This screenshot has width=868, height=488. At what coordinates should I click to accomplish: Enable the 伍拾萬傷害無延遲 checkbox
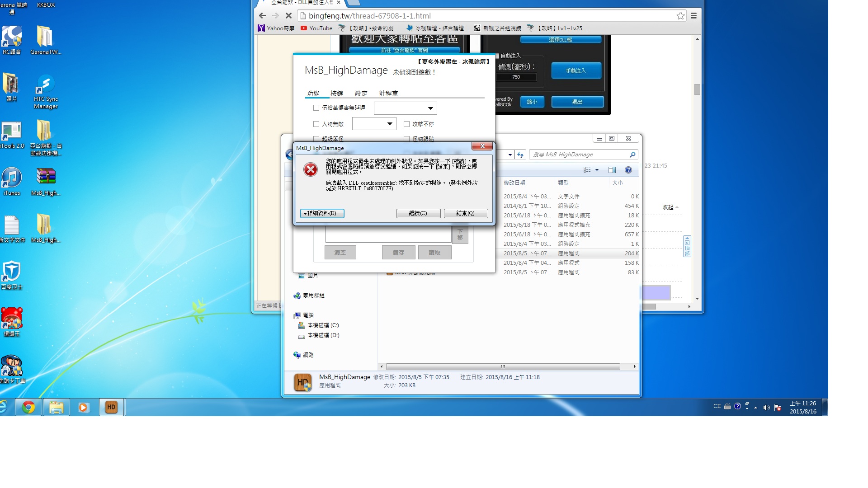(x=316, y=108)
